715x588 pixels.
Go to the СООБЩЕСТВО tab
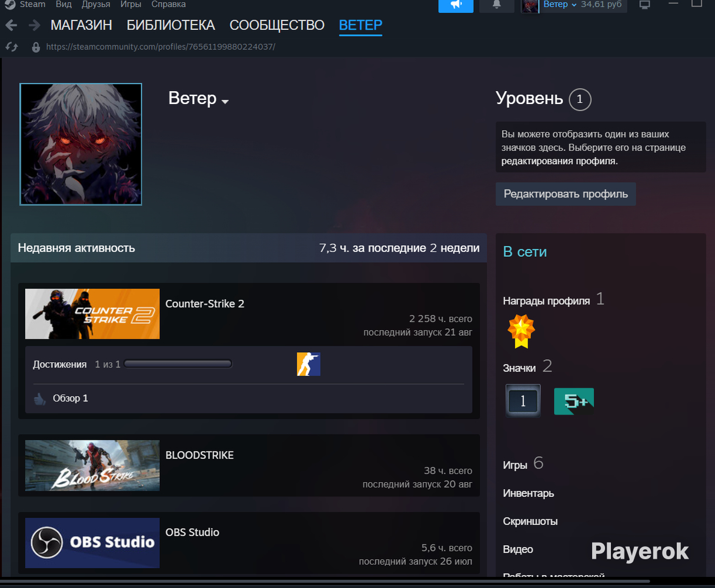(277, 25)
